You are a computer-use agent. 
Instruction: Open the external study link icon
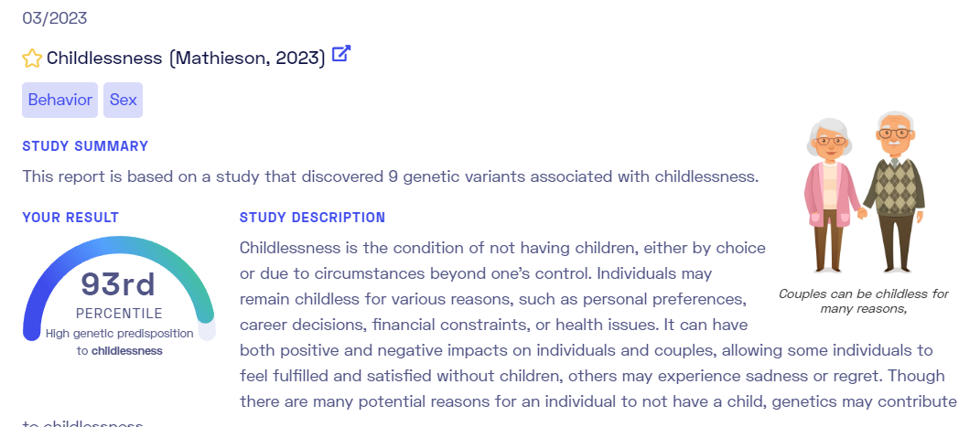(341, 54)
